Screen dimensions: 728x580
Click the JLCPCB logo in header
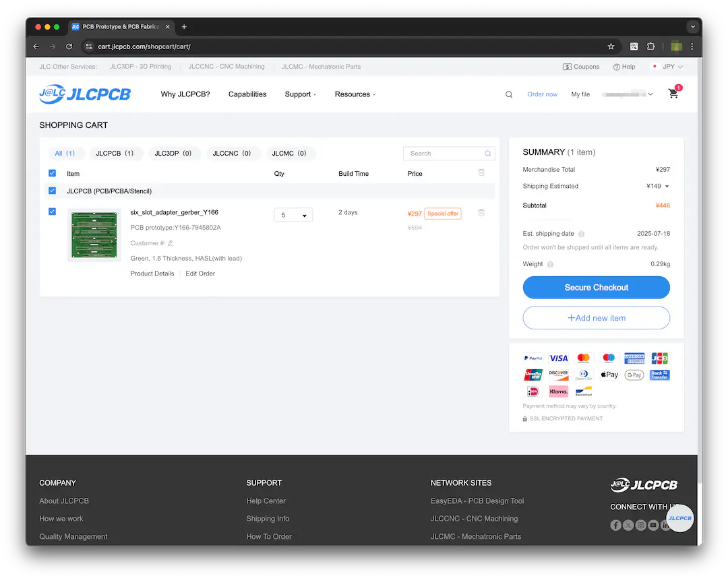tap(85, 94)
